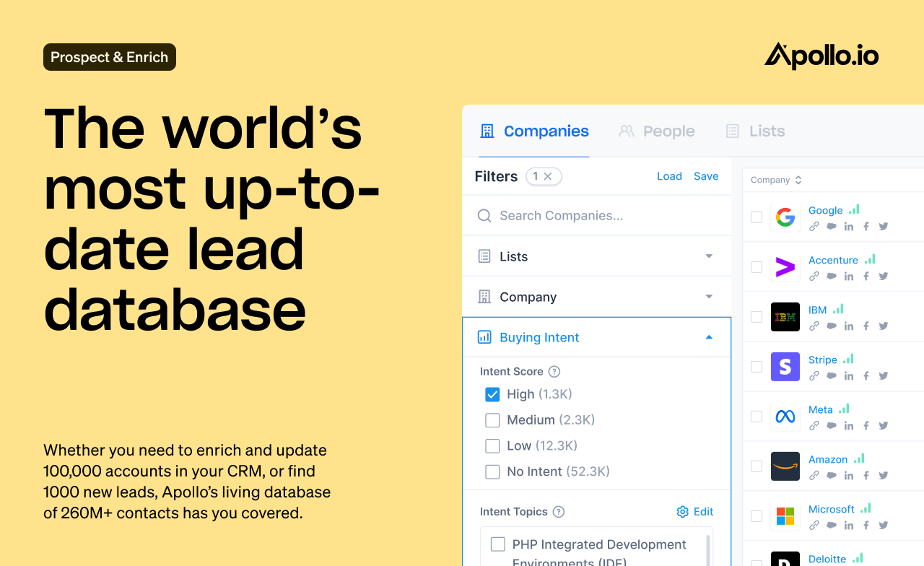Switch to the Companies tab
The width and height of the screenshot is (924, 566).
[534, 131]
